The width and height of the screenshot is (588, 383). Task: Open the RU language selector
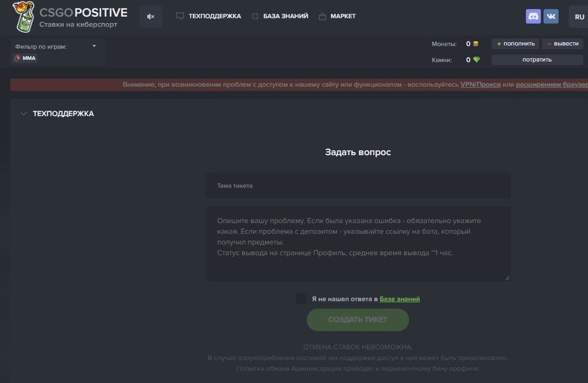[579, 17]
